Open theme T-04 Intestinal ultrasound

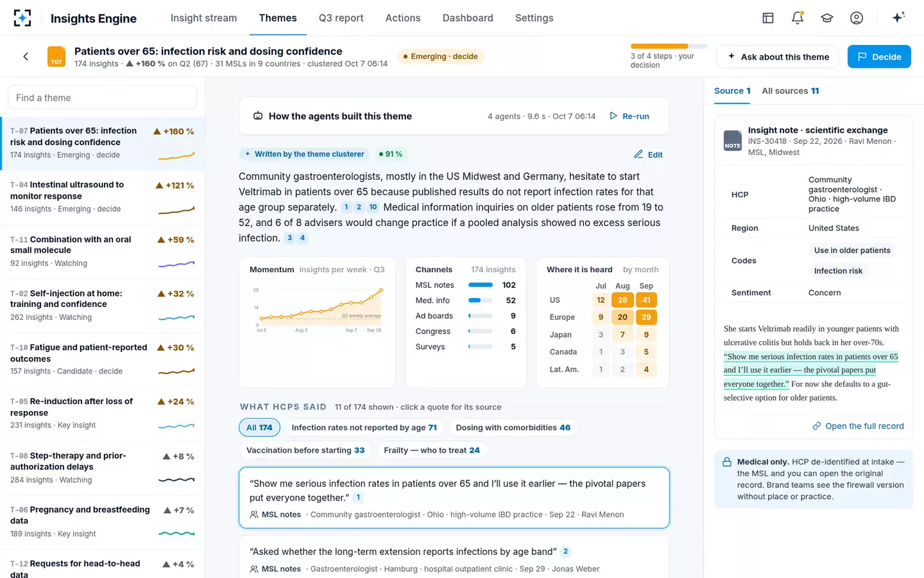[103, 198]
